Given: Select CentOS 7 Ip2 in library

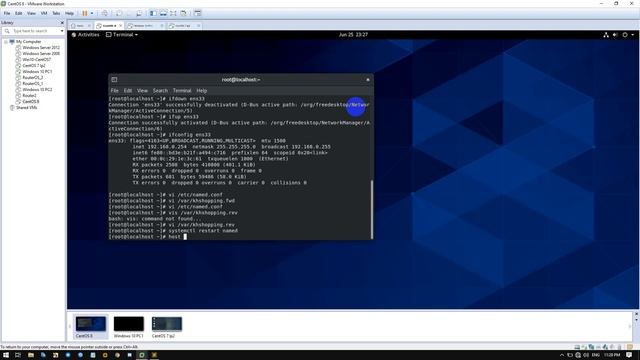Looking at the screenshot, I should click(x=34, y=65).
